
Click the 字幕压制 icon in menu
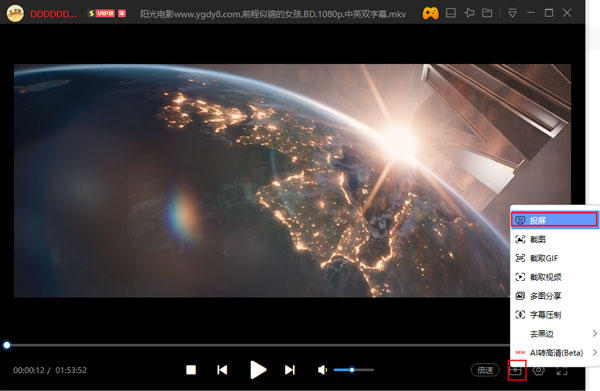point(520,315)
